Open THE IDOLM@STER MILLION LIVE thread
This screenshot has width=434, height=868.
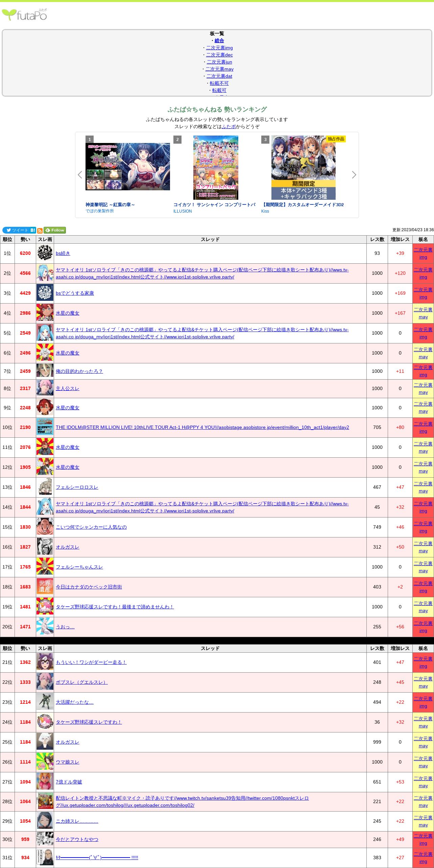[202, 427]
